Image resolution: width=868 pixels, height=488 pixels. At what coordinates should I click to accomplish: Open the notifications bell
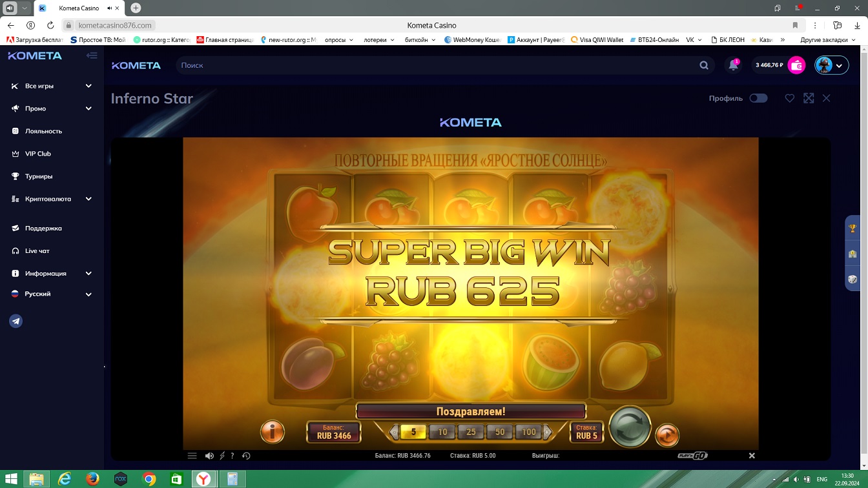point(733,65)
